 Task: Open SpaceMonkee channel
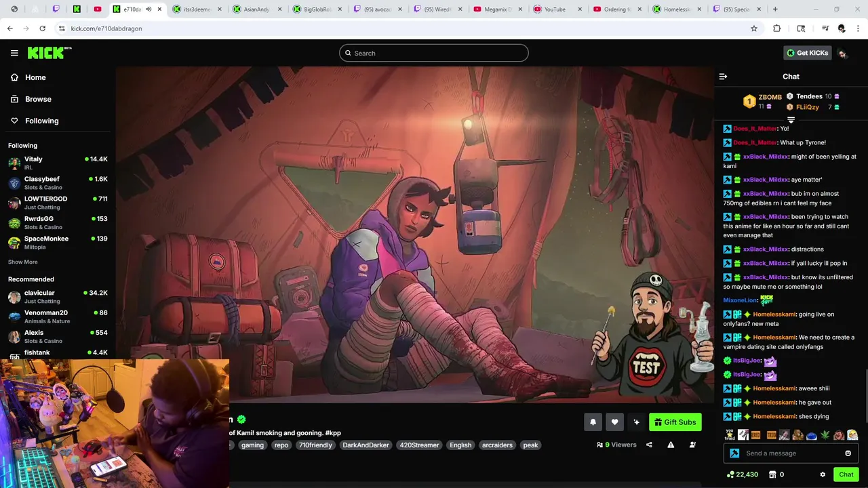pos(58,243)
